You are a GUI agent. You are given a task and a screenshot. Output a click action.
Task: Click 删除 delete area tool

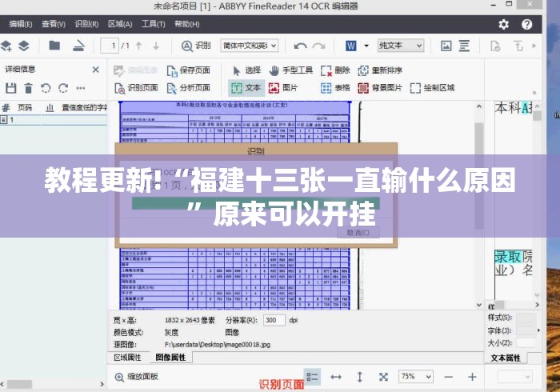335,70
